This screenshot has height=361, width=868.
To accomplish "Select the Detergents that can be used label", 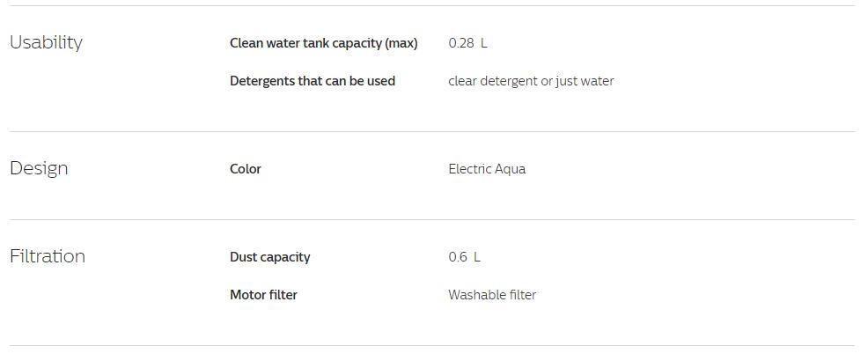I will [x=313, y=81].
